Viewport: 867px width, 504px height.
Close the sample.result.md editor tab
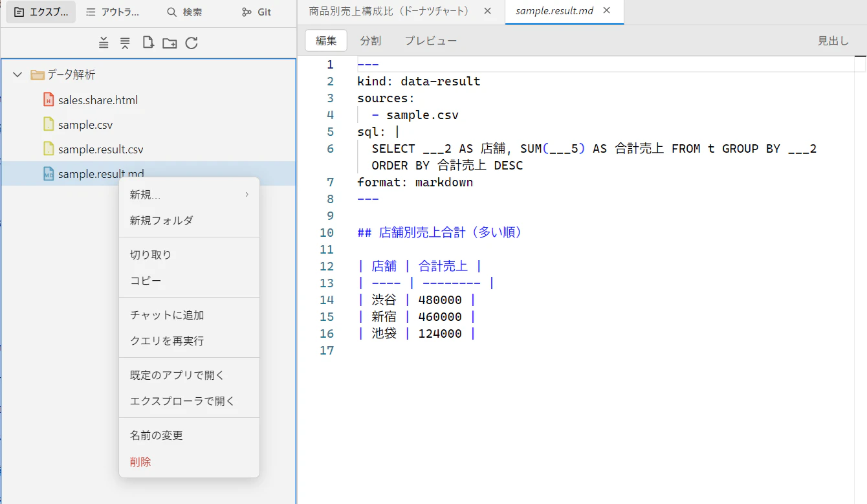click(606, 11)
